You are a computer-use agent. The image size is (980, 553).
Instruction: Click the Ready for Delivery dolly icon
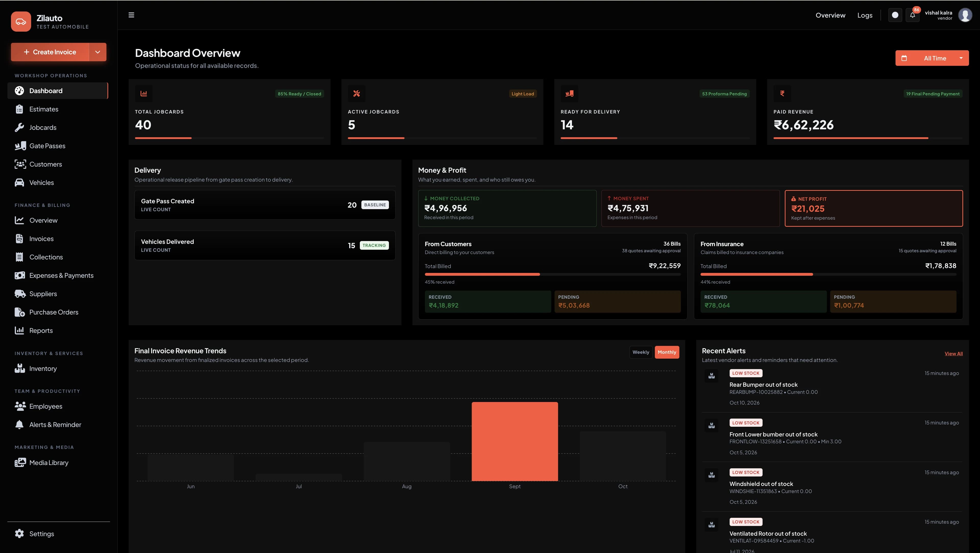coord(570,94)
